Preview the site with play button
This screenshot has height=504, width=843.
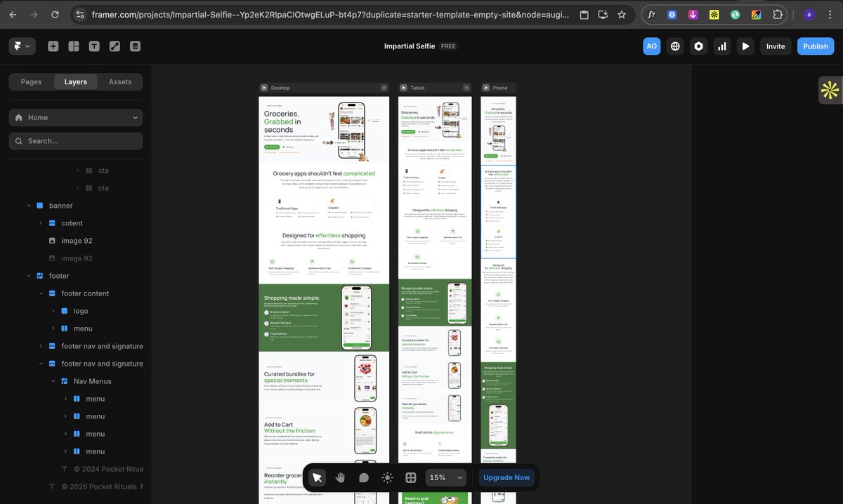tap(745, 46)
